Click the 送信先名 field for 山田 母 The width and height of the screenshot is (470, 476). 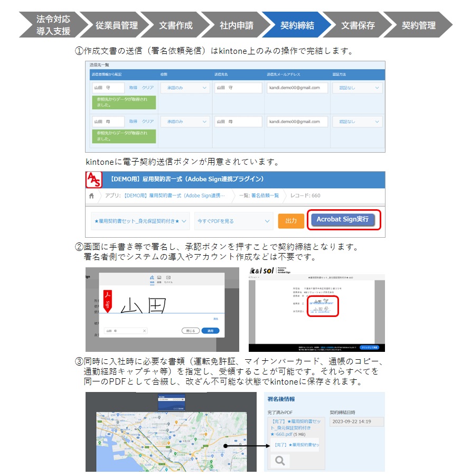tap(238, 122)
